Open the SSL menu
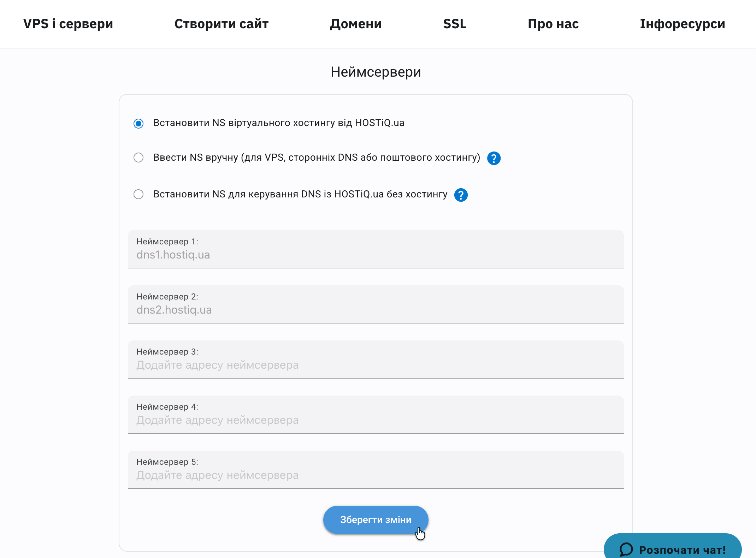Image resolution: width=756 pixels, height=558 pixels. [455, 24]
